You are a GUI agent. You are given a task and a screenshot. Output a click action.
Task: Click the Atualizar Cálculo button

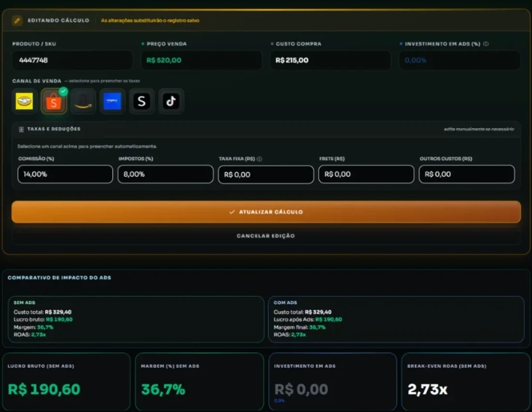coord(266,212)
